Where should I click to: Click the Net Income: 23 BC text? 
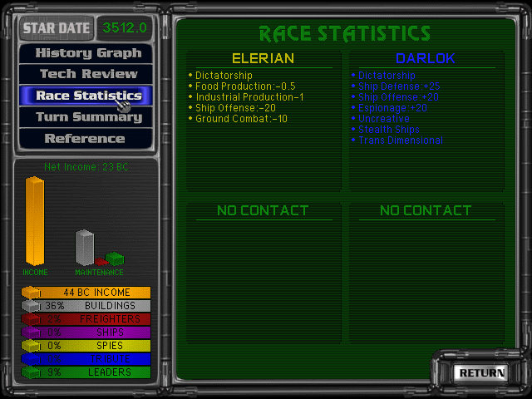[x=86, y=167]
